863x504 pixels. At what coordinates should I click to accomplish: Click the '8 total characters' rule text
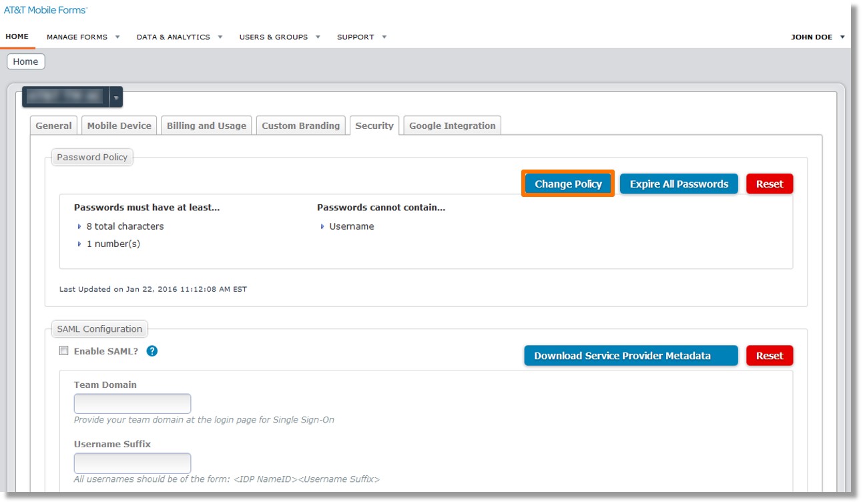coord(125,226)
